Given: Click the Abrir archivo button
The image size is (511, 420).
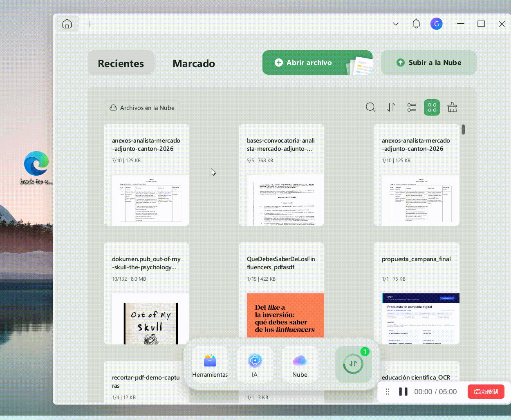Looking at the screenshot, I should [317, 63].
